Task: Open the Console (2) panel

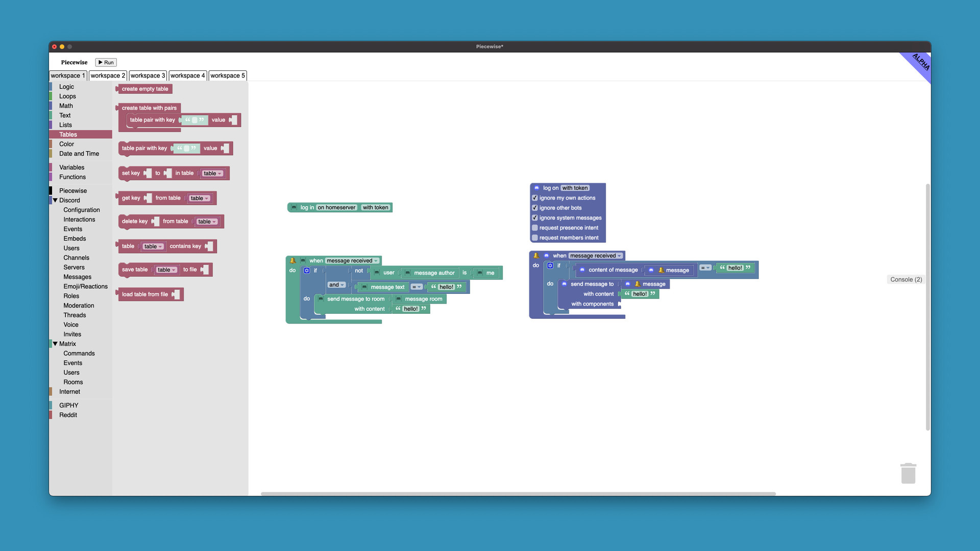Action: 905,280
